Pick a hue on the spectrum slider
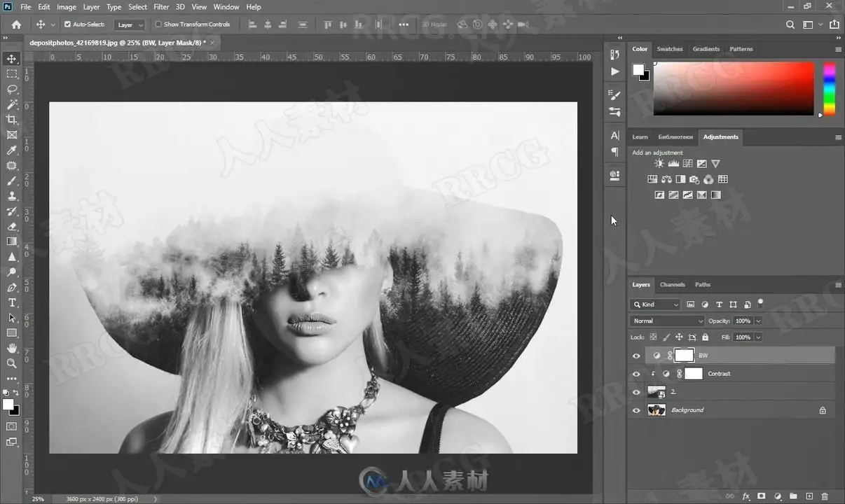 pos(829,89)
